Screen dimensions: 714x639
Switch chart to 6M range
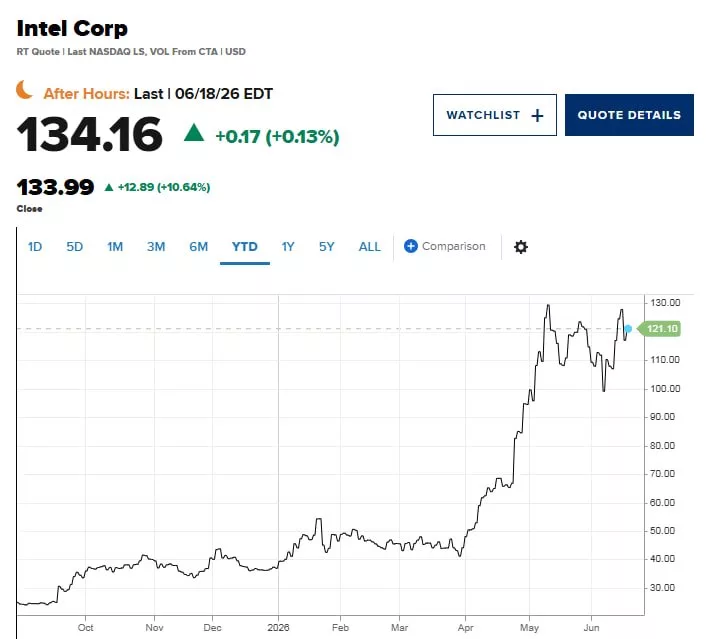pyautogui.click(x=199, y=247)
